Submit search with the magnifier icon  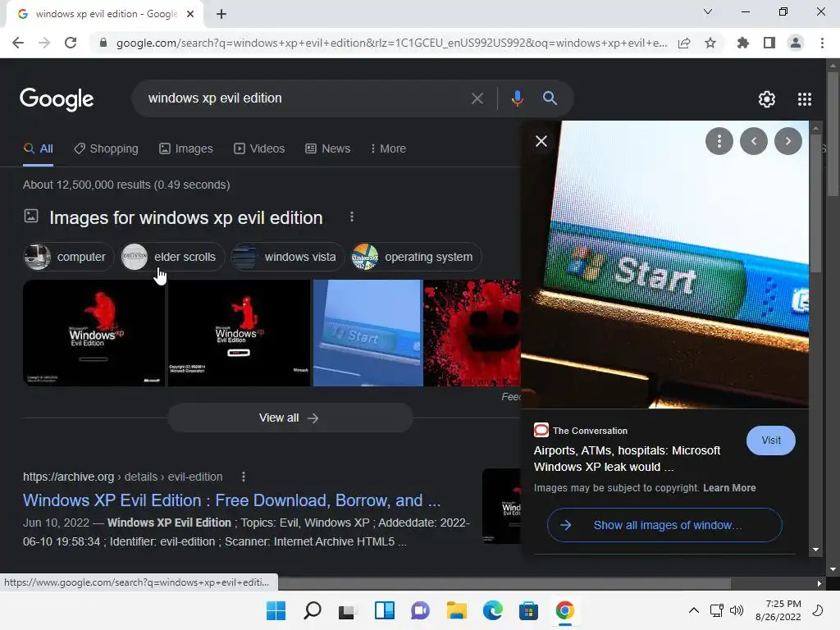click(550, 98)
